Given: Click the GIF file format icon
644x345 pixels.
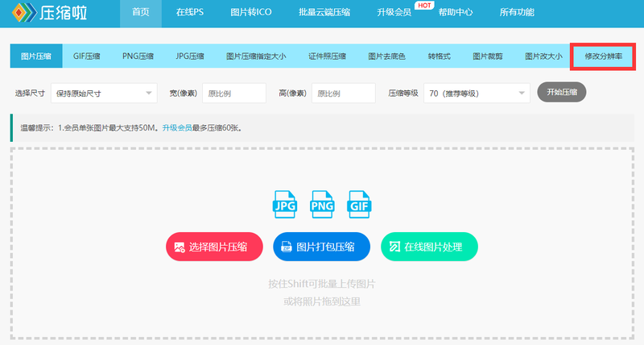Looking at the screenshot, I should click(359, 205).
